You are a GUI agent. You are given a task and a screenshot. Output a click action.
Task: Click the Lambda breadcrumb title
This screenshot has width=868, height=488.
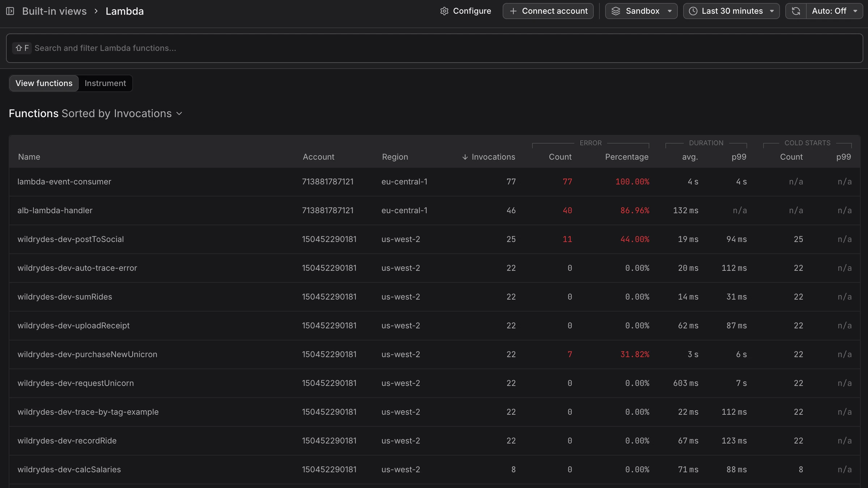(124, 11)
